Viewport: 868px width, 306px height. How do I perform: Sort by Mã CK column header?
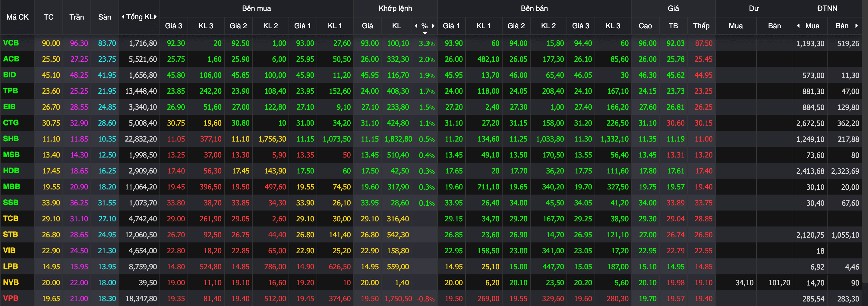[x=17, y=17]
